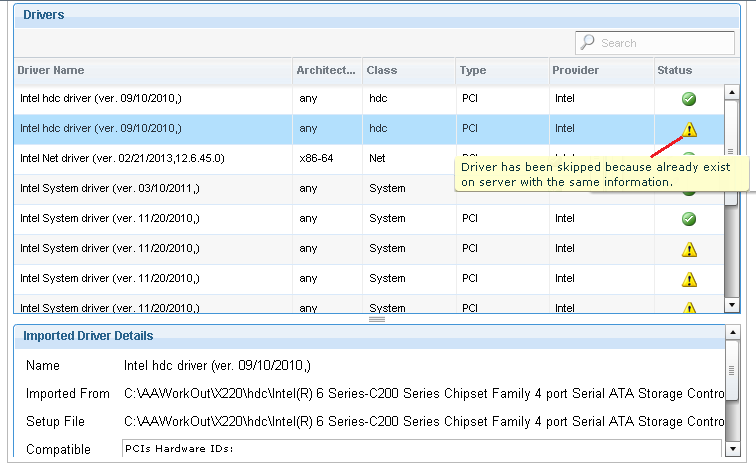
Task: Click the x86-64 architecture cell
Action: click(x=316, y=158)
